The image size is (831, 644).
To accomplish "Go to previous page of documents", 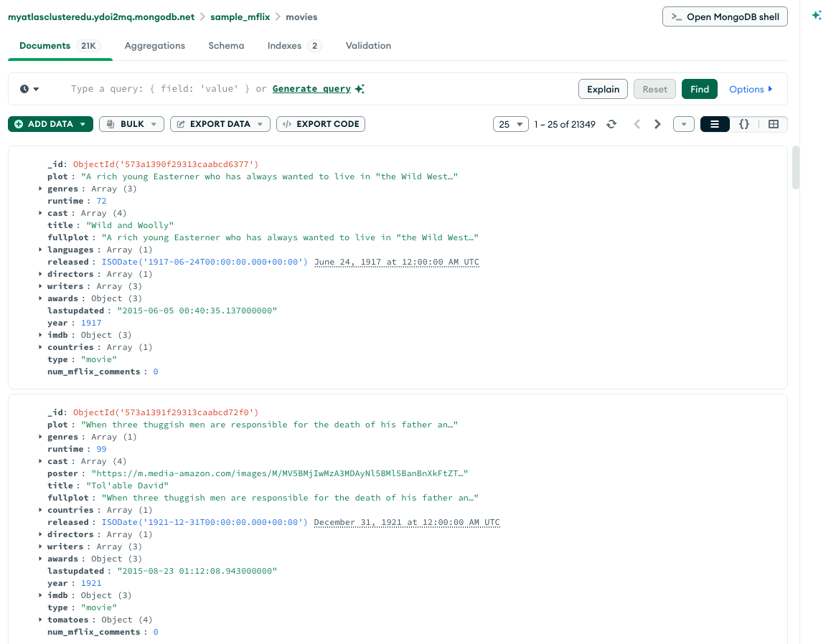I will coord(637,124).
